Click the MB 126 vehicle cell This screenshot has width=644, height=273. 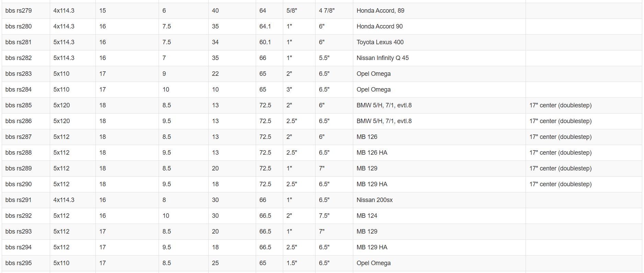pyautogui.click(x=439, y=137)
